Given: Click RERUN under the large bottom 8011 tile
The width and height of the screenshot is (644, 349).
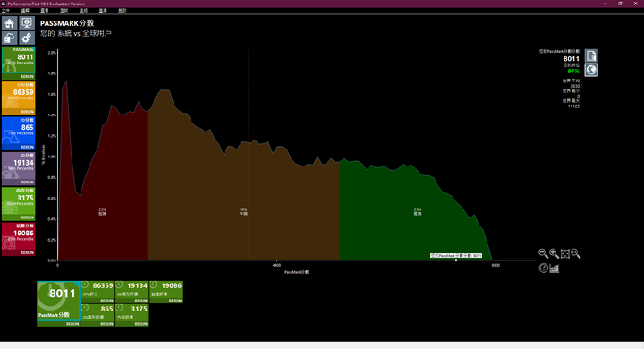Looking at the screenshot, I should [x=72, y=324].
